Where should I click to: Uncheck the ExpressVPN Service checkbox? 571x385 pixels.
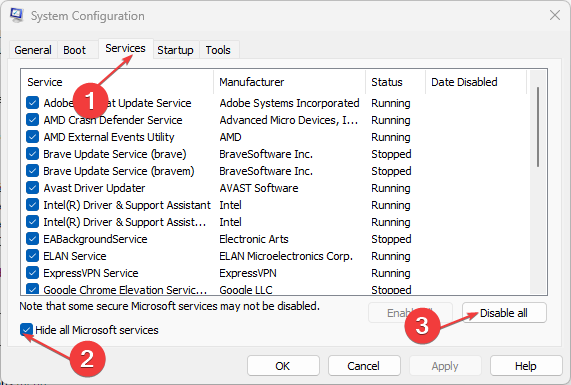click(x=32, y=272)
